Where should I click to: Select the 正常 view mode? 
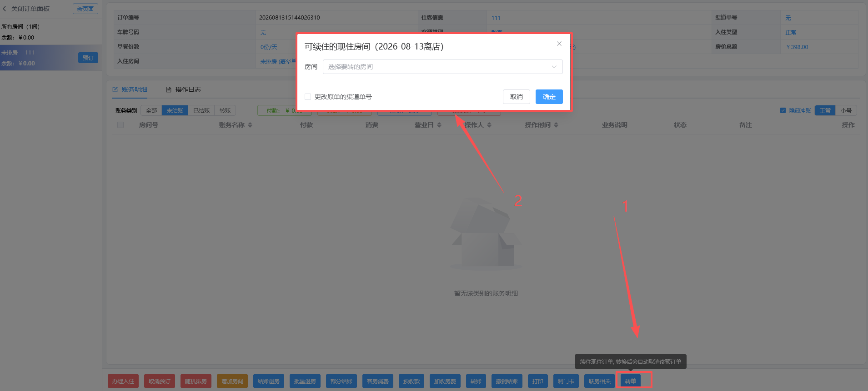(825, 110)
